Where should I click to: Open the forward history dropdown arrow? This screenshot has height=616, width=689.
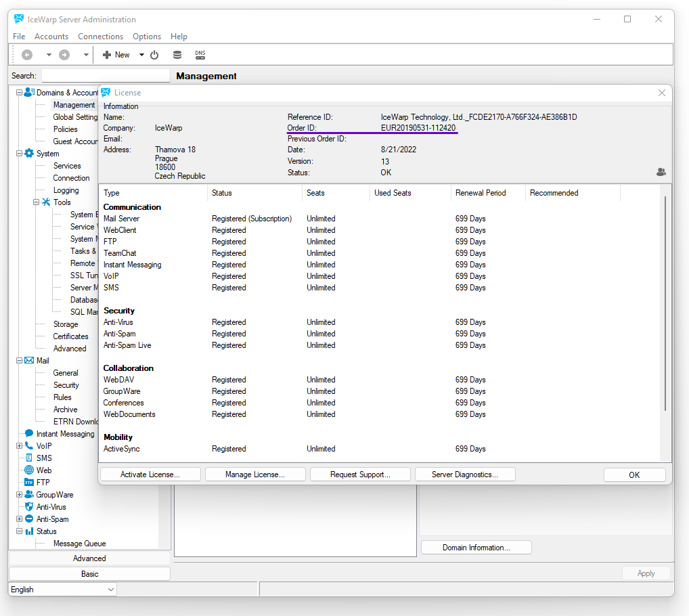coord(86,55)
